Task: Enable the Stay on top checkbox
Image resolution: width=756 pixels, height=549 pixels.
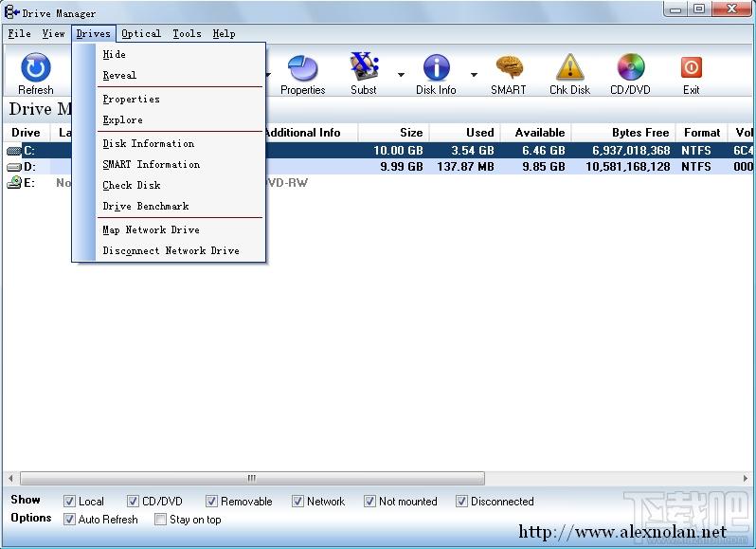Action: coord(160,520)
